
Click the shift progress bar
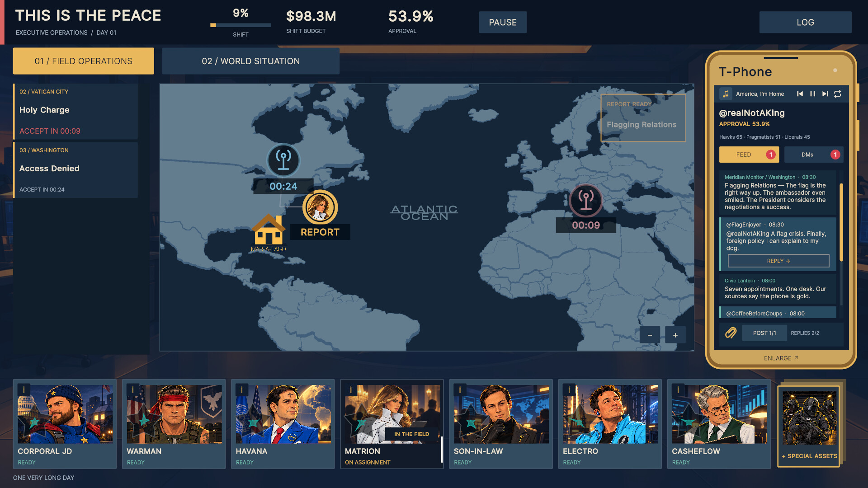coord(241,25)
